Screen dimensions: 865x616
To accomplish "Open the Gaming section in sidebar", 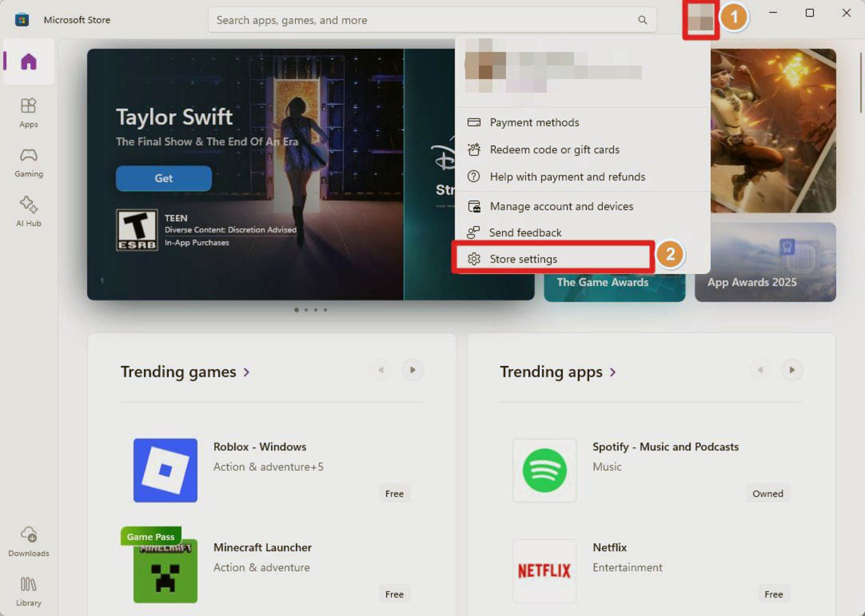I will [x=28, y=162].
